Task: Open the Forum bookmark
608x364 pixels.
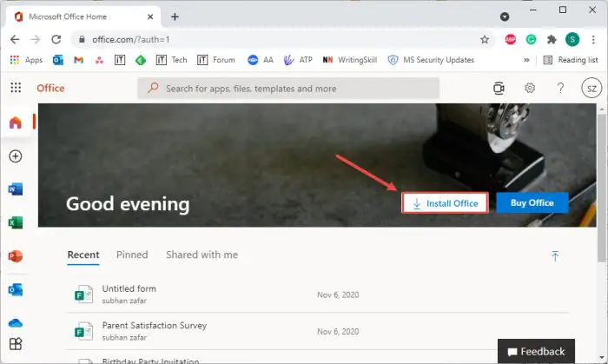Action: point(216,60)
